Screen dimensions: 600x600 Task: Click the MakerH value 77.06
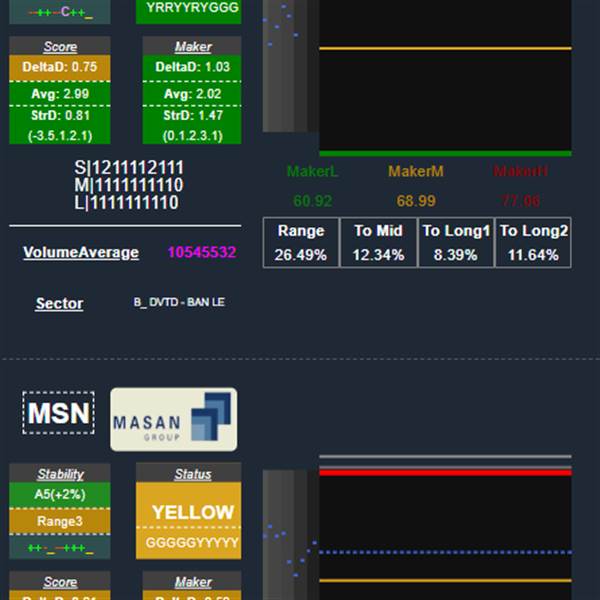[520, 201]
